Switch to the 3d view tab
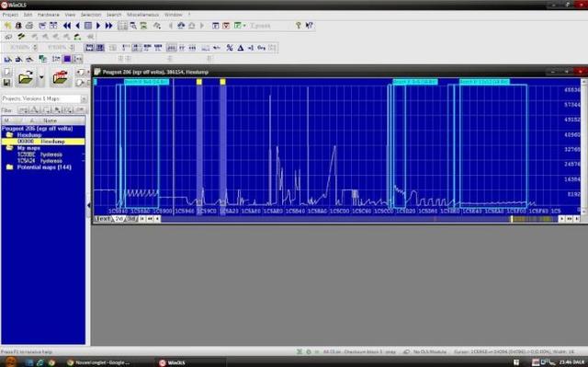588x367 pixels. click(x=132, y=219)
